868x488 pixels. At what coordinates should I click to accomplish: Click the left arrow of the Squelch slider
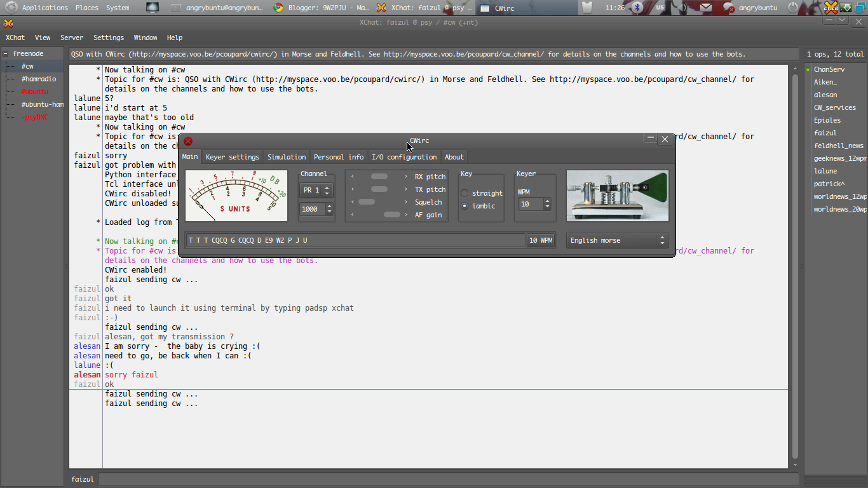tap(353, 202)
